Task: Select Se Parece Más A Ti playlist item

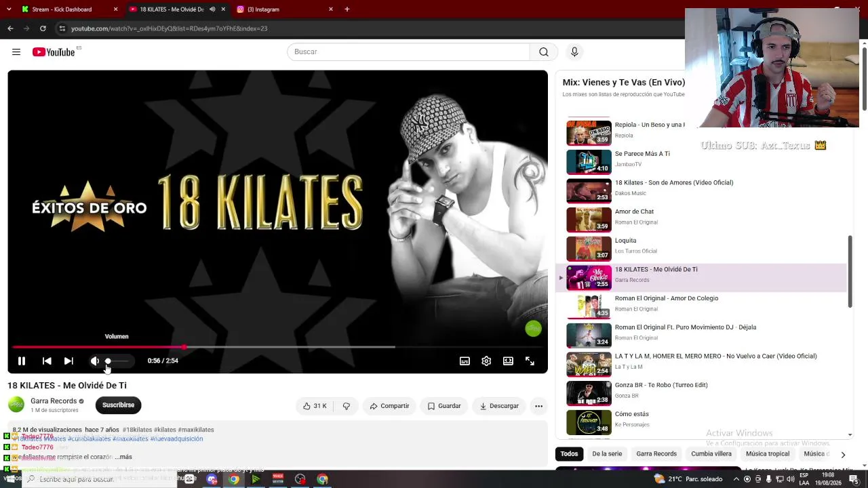Action: 702,162
